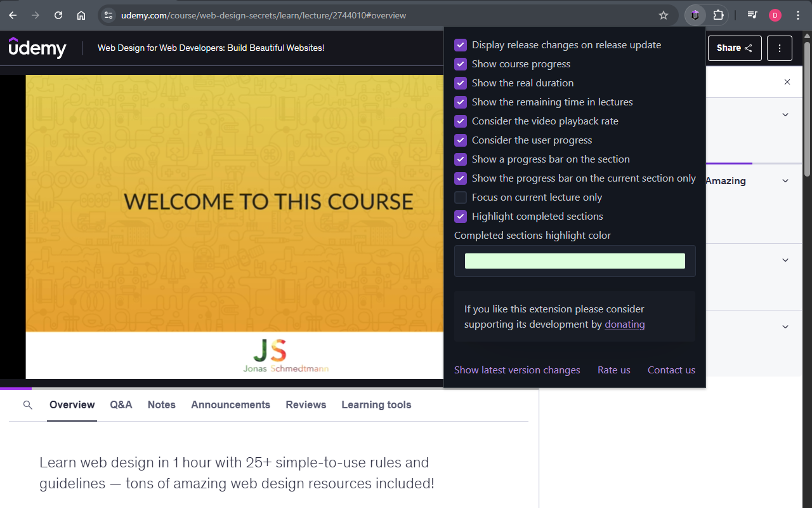The image size is (812, 508).
Task: Toggle Show the real duration checkbox
Action: (461, 83)
